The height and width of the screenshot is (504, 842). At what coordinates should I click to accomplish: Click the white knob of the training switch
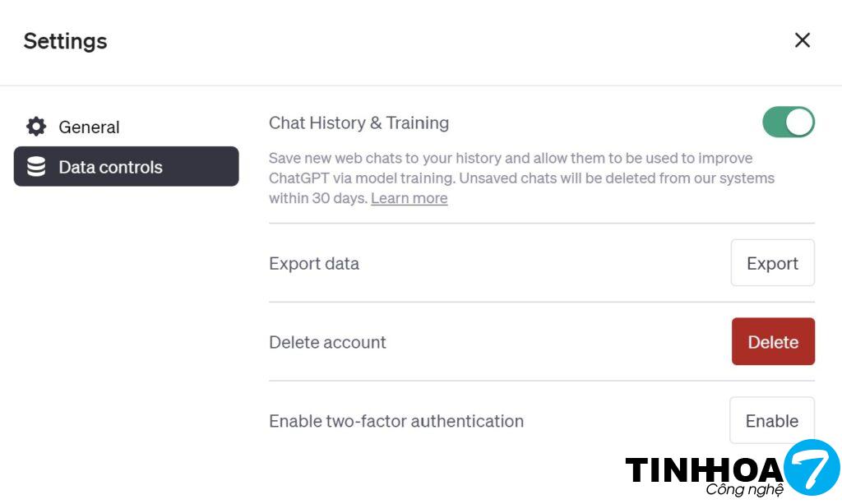[x=799, y=123]
